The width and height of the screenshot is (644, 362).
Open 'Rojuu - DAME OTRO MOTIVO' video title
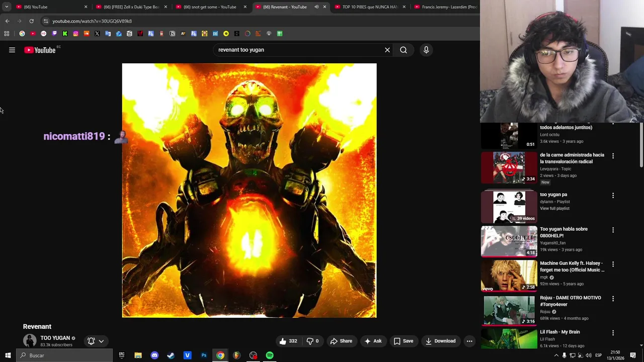click(570, 301)
